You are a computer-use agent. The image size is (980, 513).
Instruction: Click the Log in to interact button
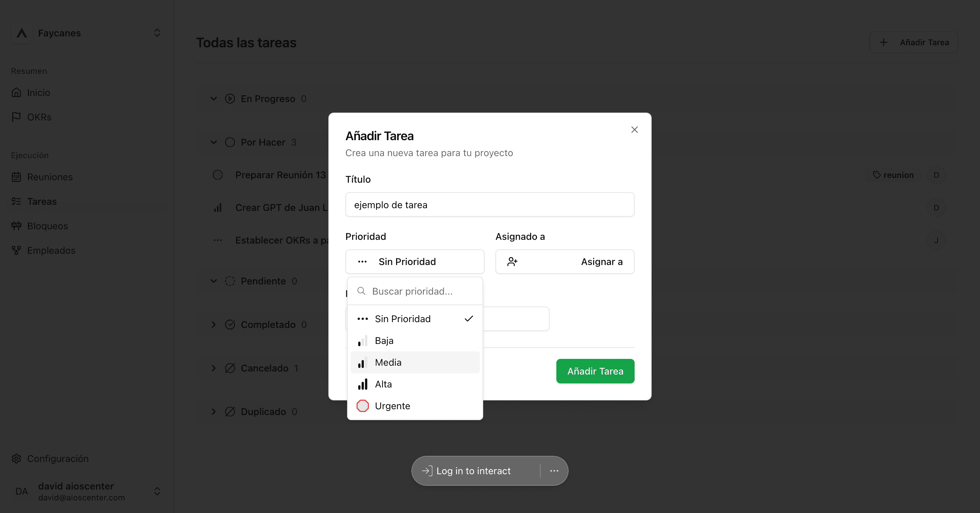(x=466, y=471)
